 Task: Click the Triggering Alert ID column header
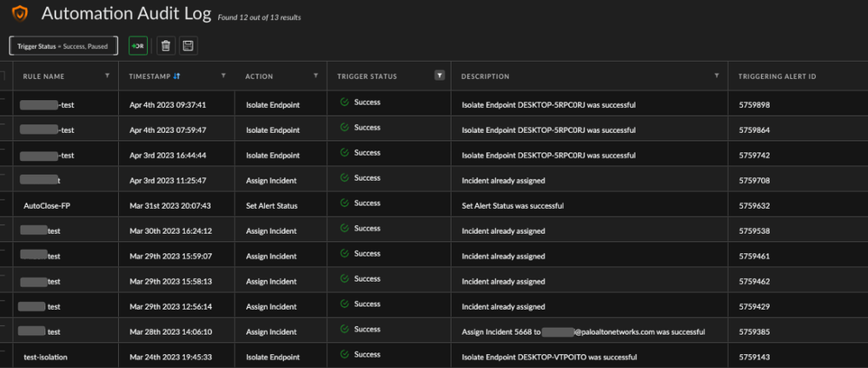pyautogui.click(x=777, y=77)
